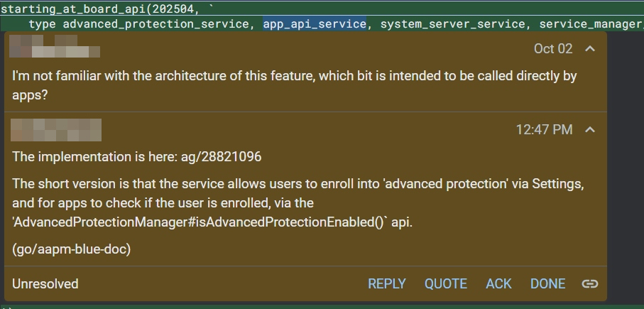Select the second commenter's blurred name
The height and width of the screenshot is (309, 644).
(57, 130)
